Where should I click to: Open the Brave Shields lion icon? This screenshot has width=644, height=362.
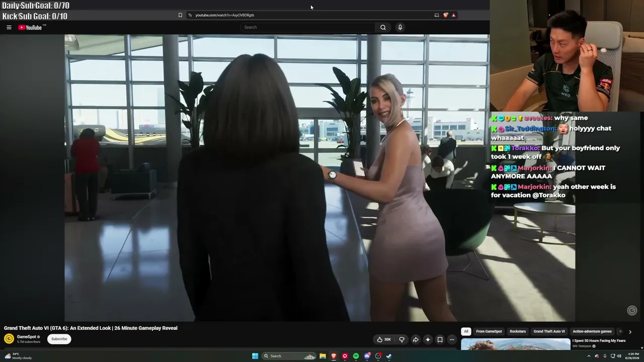(445, 15)
